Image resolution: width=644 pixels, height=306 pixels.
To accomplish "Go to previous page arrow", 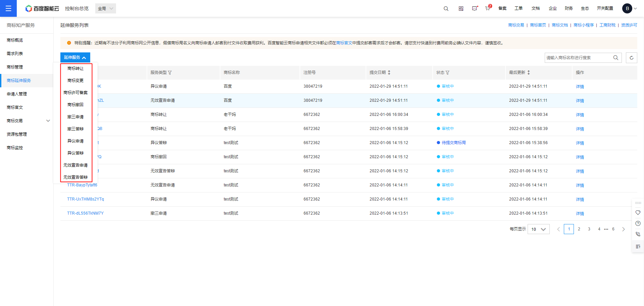I will [x=558, y=229].
